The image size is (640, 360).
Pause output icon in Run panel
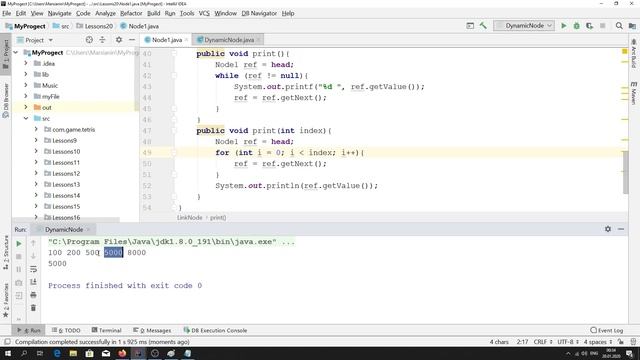[x=19, y=269]
